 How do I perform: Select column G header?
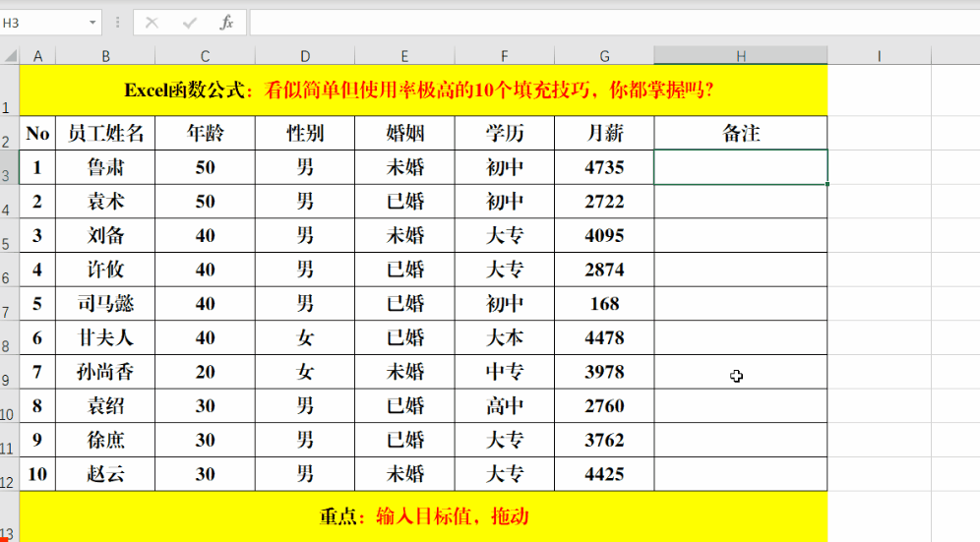click(604, 56)
